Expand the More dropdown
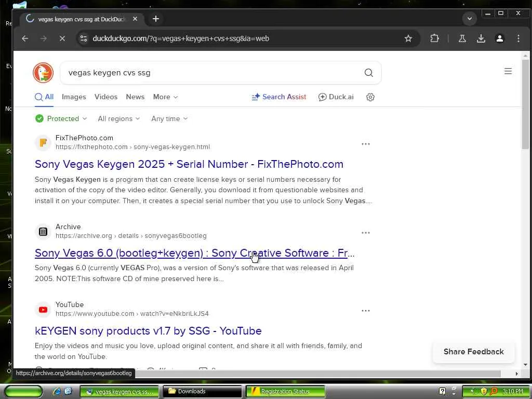Screen dimensions: 532x399 point(165,97)
